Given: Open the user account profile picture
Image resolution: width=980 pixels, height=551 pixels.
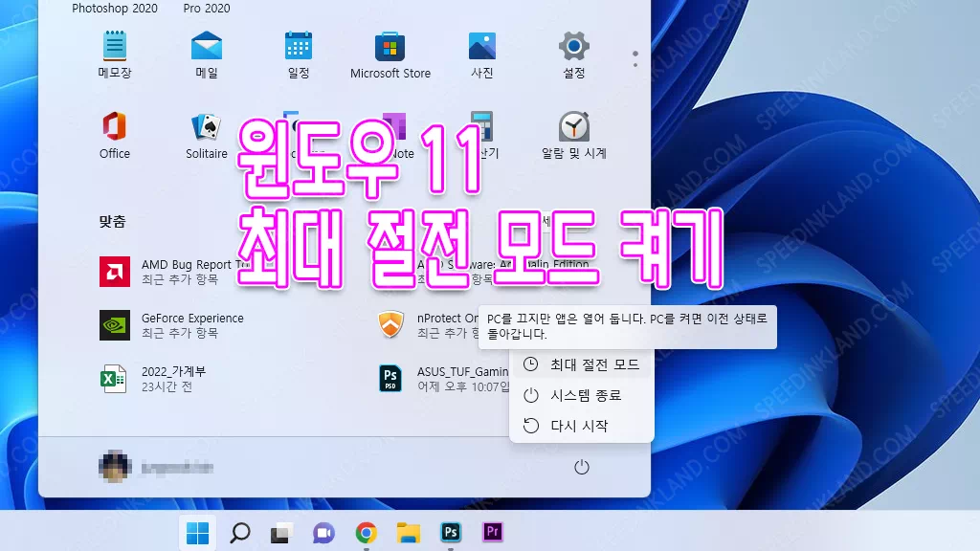Looking at the screenshot, I should click(115, 467).
